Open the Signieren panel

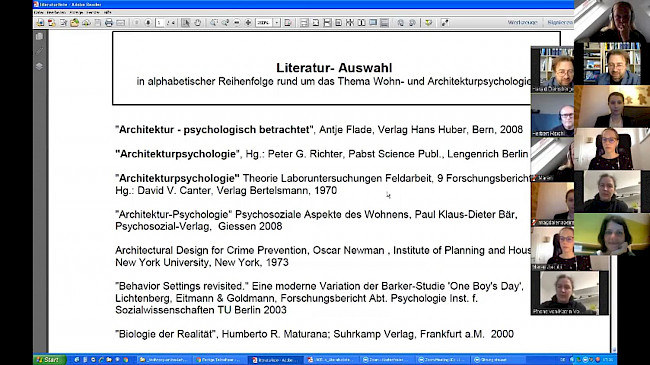pyautogui.click(x=560, y=22)
